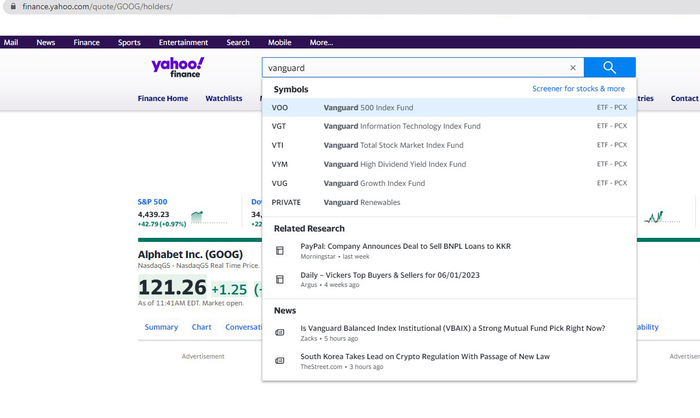
Task: Click the blue search magnifier button
Action: coord(610,68)
